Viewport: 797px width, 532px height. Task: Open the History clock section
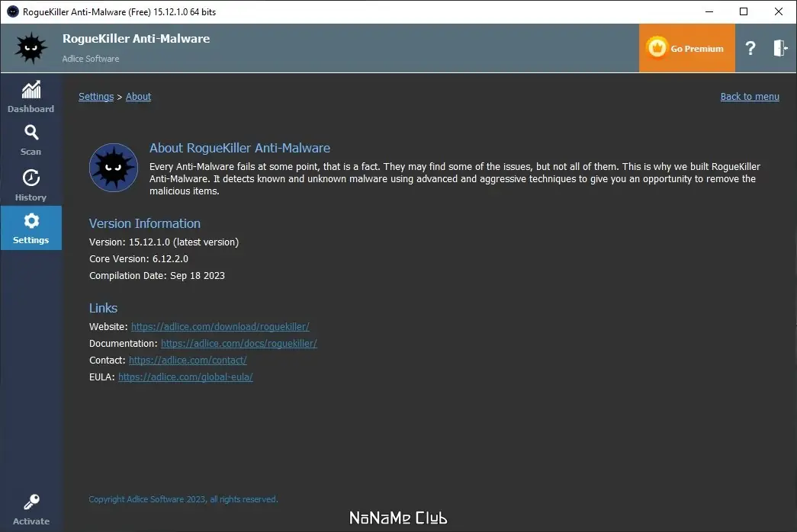(x=31, y=185)
